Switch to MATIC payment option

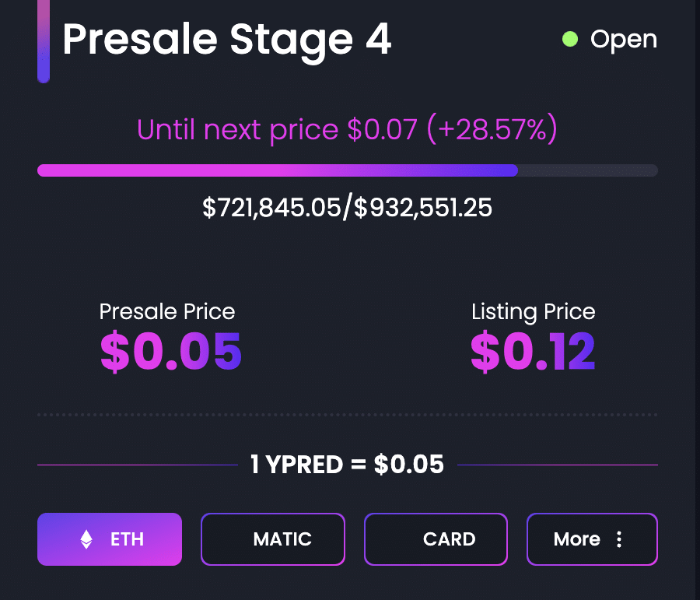(273, 539)
